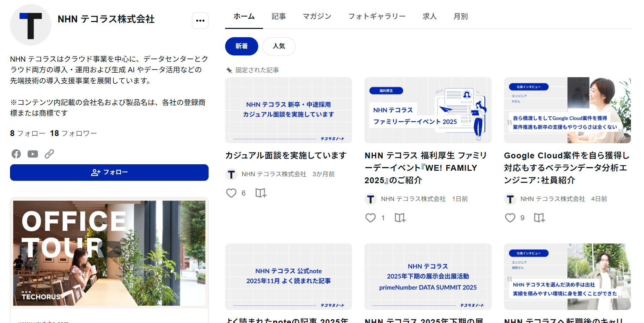Add casual interview article to magazine
The width and height of the screenshot is (644, 323).
point(261,193)
